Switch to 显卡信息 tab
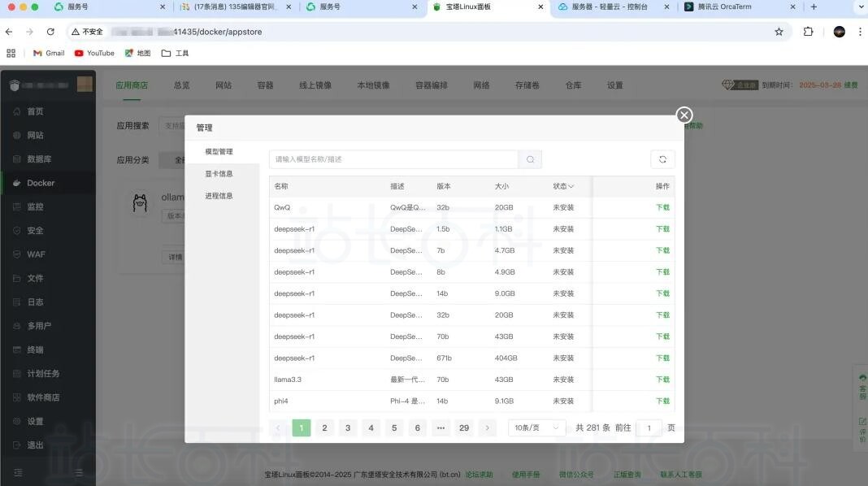The image size is (868, 486). 219,174
